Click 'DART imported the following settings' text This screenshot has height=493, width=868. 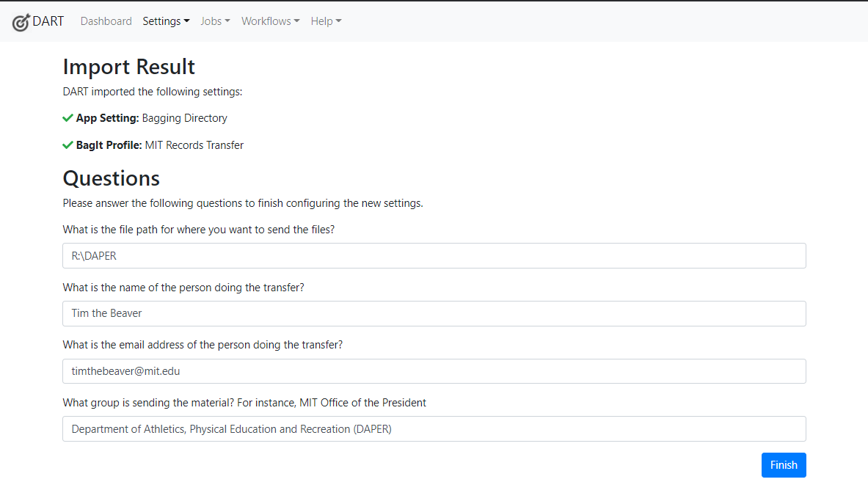click(152, 92)
